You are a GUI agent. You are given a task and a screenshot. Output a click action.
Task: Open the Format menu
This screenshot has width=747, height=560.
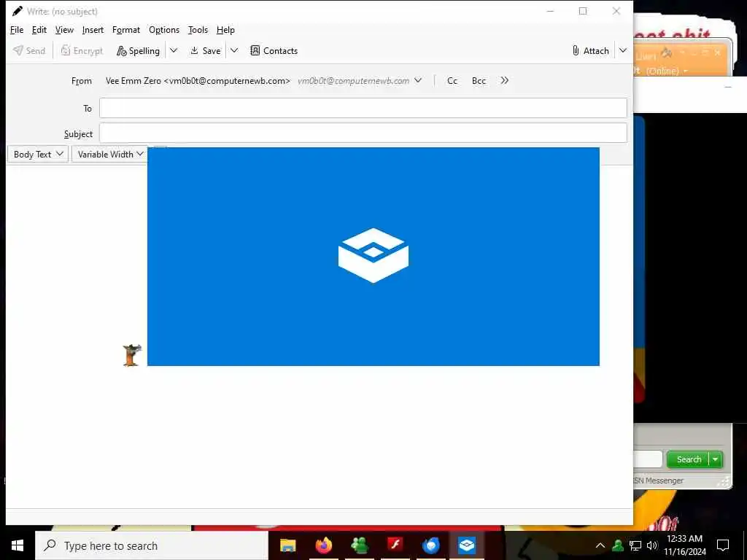click(126, 30)
